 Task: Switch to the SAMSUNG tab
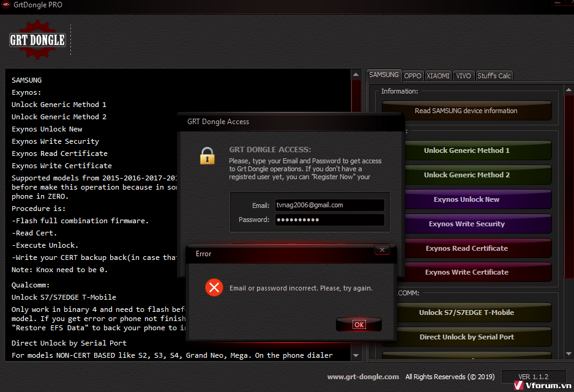384,75
